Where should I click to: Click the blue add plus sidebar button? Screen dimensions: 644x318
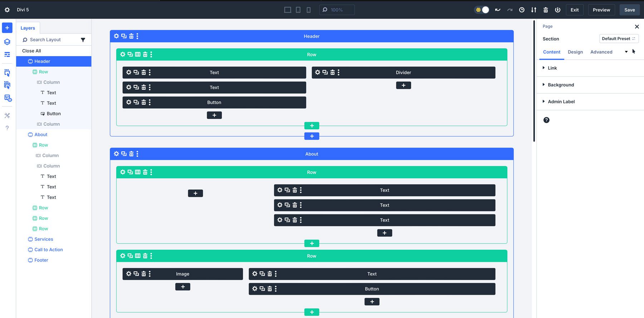[7, 28]
